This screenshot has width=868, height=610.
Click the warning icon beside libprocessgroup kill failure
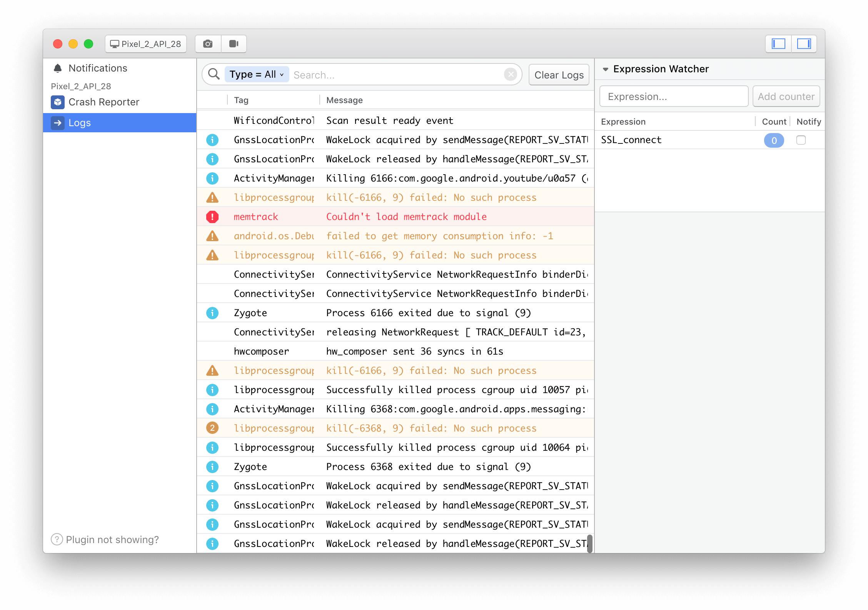pos(212,197)
